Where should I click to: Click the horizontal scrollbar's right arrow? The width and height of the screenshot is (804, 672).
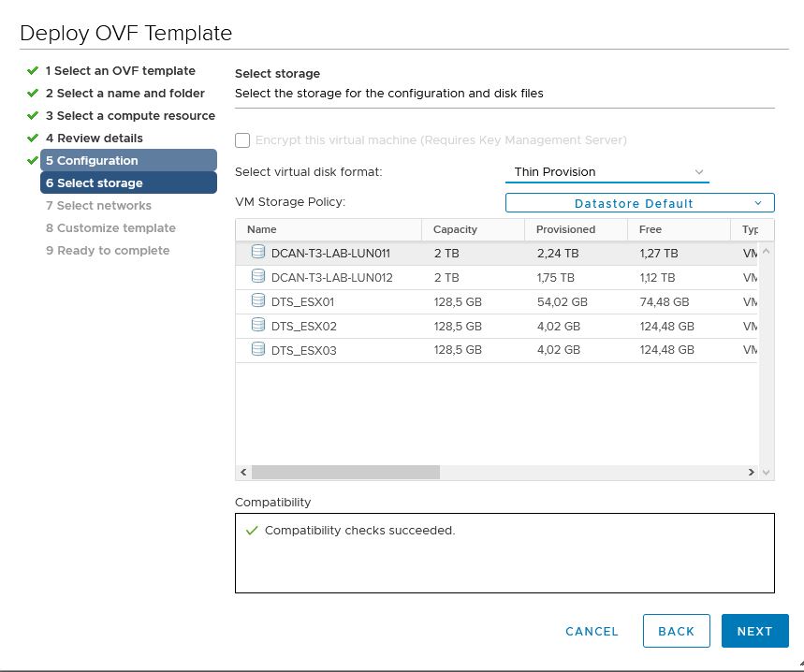(752, 472)
